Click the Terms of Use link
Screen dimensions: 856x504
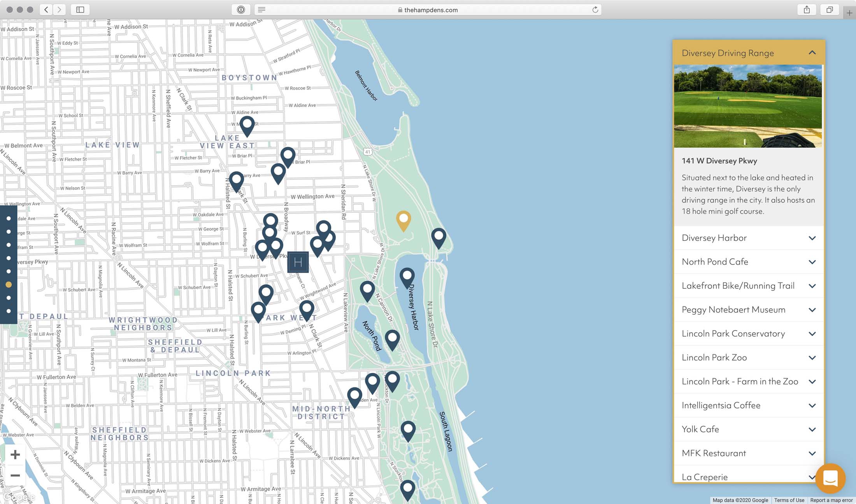pos(789,500)
